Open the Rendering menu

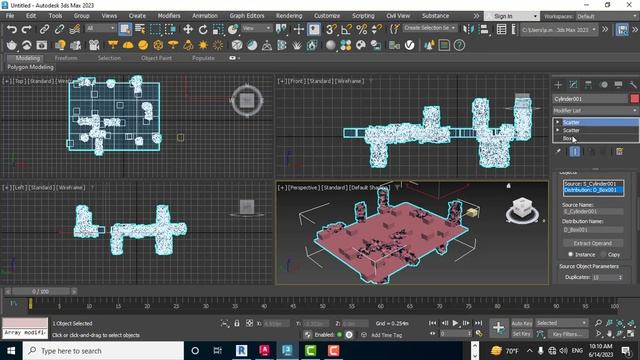tap(289, 16)
